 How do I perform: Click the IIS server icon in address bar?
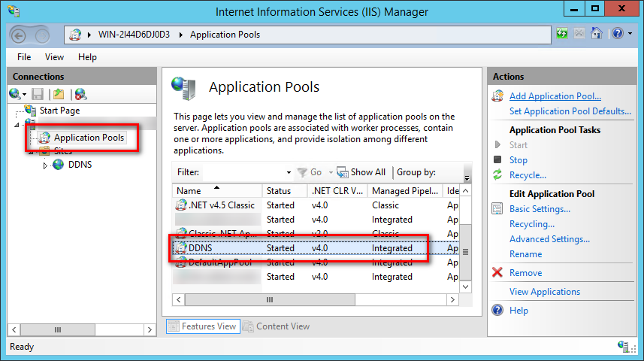[75, 35]
